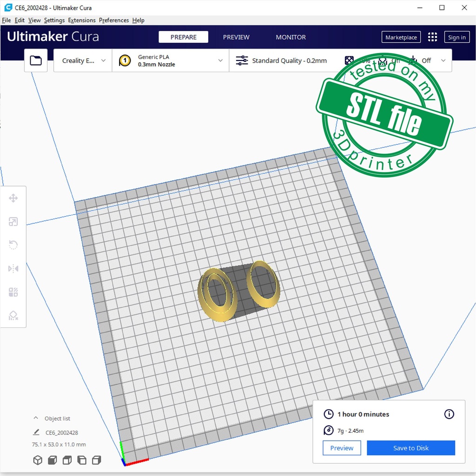
Task: Expand the Creality printer selector
Action: pyautogui.click(x=83, y=60)
